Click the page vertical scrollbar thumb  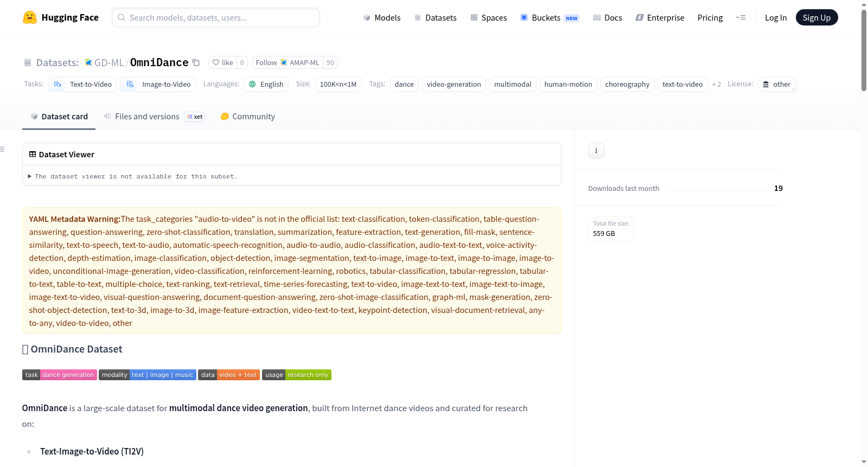864,50
